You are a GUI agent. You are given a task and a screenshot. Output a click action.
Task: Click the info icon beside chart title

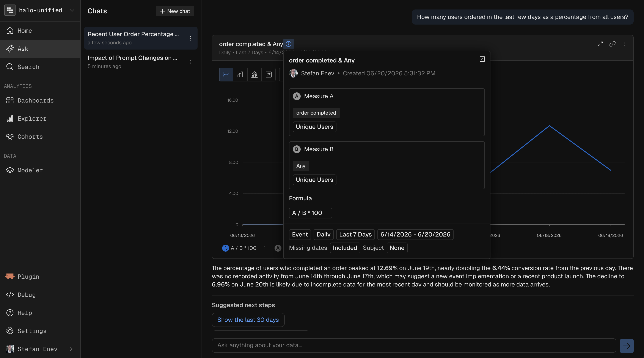289,44
